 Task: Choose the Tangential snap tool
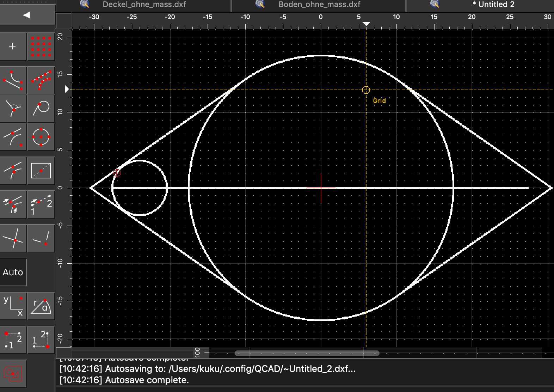pyautogui.click(x=41, y=108)
